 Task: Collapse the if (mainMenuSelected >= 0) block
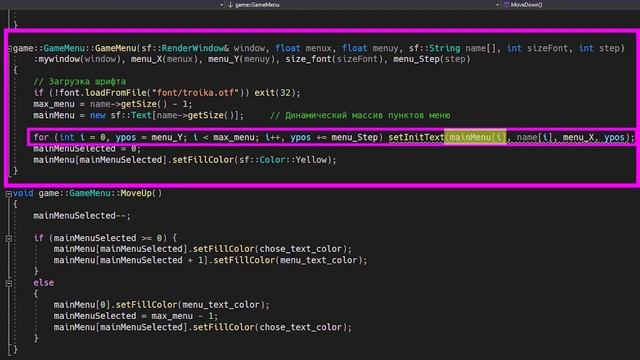9,238
